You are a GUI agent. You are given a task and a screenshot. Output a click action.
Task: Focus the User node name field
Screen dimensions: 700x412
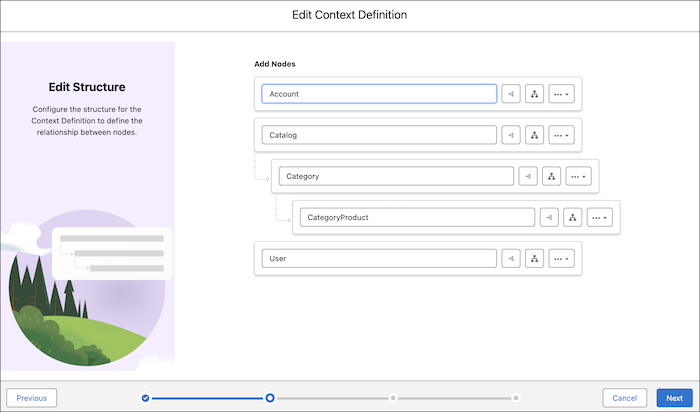[x=379, y=258]
